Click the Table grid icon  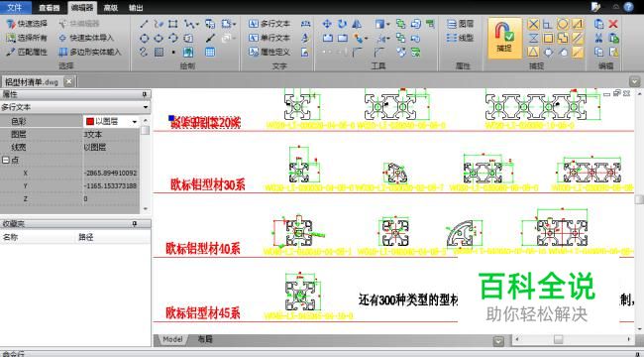click(210, 53)
